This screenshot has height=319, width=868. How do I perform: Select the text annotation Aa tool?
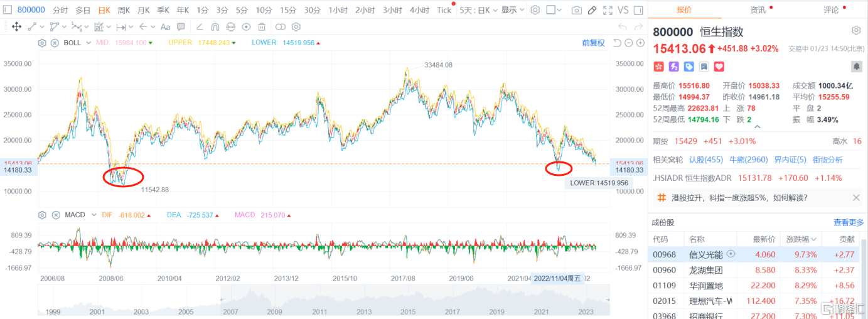pos(165,27)
